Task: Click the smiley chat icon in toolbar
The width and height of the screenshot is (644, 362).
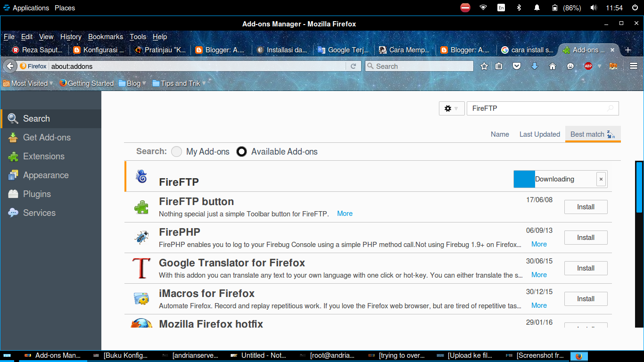Action: (570, 66)
